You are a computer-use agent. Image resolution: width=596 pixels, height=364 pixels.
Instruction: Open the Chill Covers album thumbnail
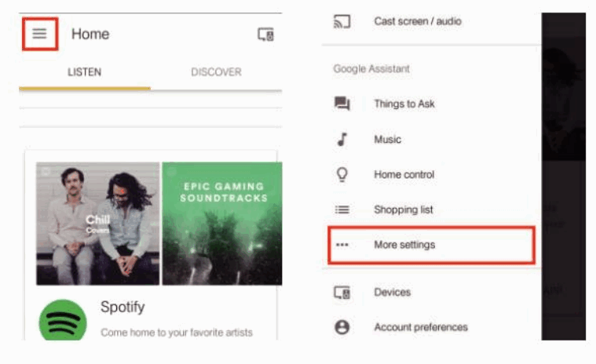[97, 224]
